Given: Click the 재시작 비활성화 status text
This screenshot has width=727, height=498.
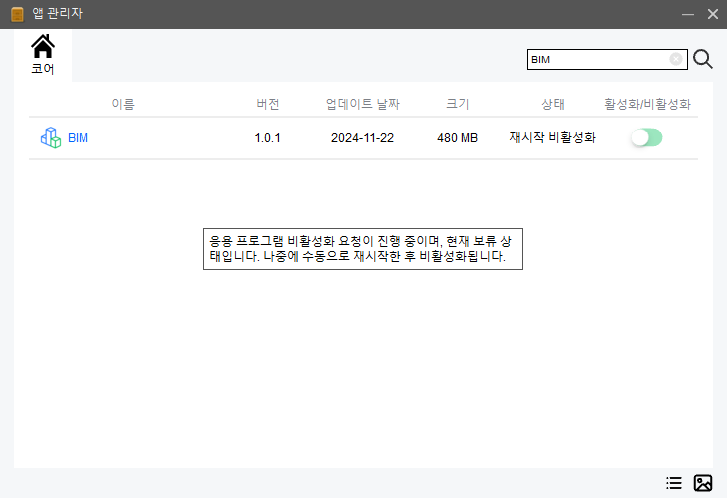Looking at the screenshot, I should tap(553, 137).
